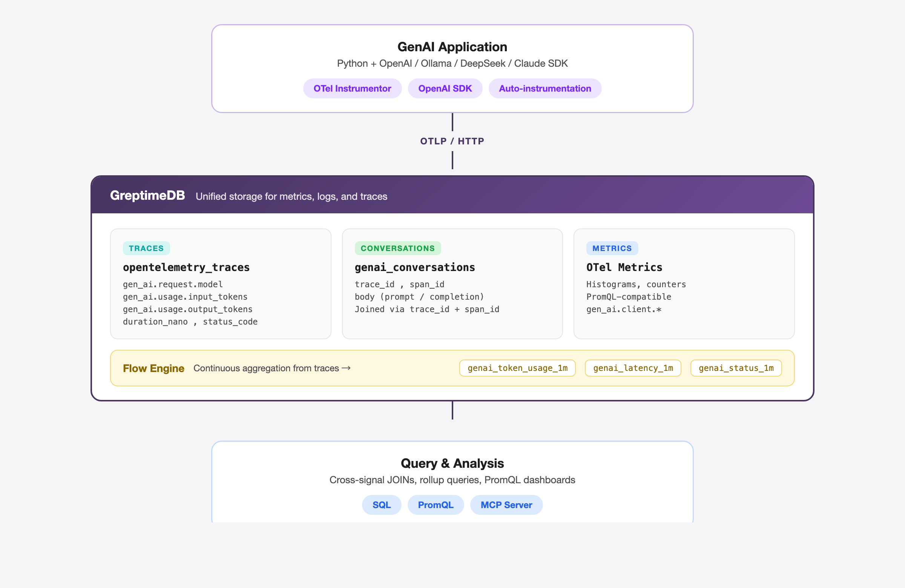This screenshot has width=905, height=588.
Task: Click the PromQL-compatible line
Action: pyautogui.click(x=629, y=297)
